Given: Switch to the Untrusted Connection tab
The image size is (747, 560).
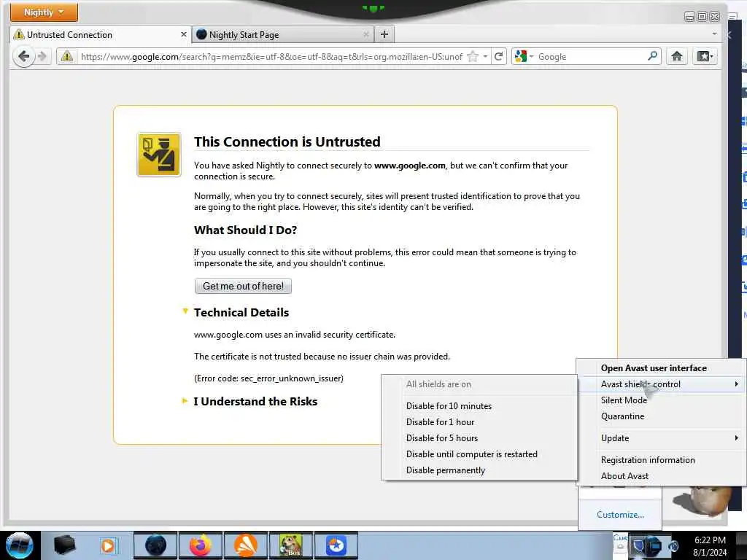Looking at the screenshot, I should tap(101, 35).
